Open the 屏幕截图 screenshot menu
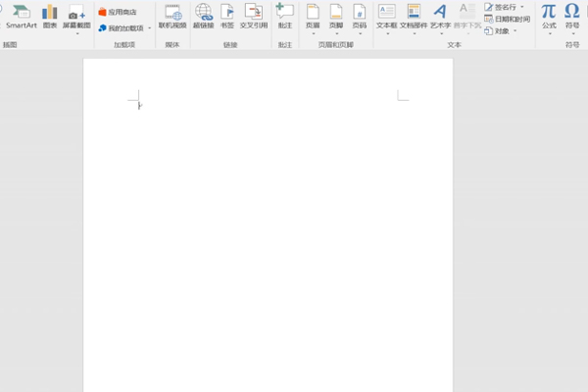588x392 pixels. coord(76,16)
